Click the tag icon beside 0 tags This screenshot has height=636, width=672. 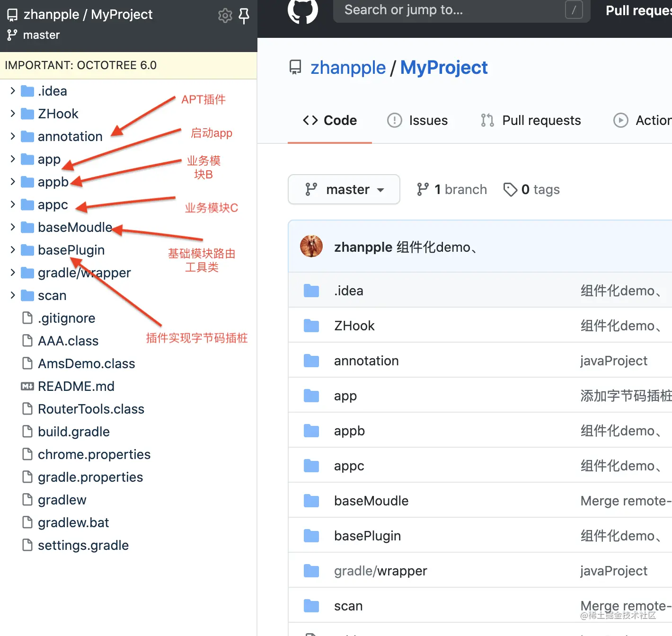tap(510, 189)
